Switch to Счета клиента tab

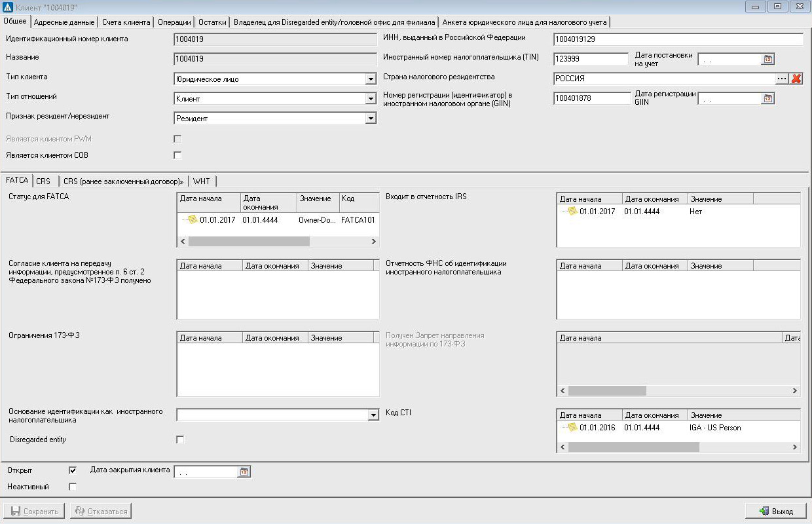coord(126,22)
